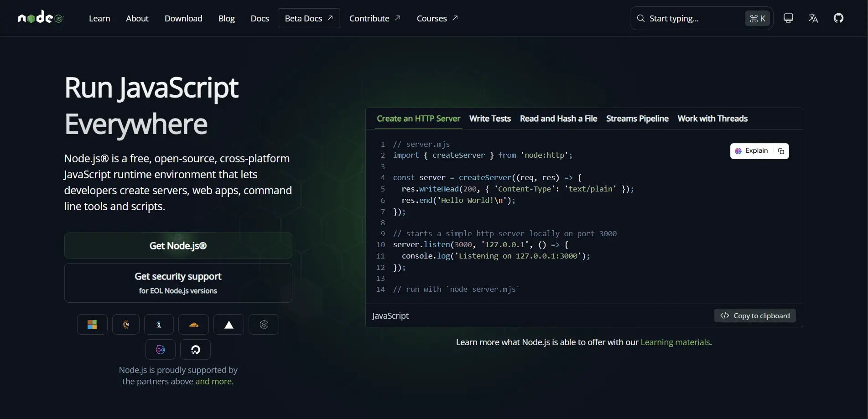This screenshot has width=868, height=419.
Task: Follow the Learning materials link
Action: [675, 342]
